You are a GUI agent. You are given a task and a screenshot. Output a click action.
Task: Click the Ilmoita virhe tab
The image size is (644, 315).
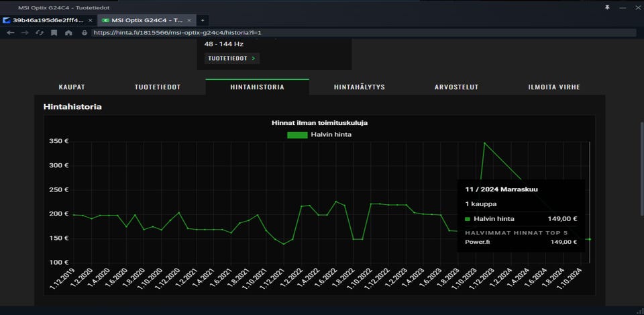554,87
